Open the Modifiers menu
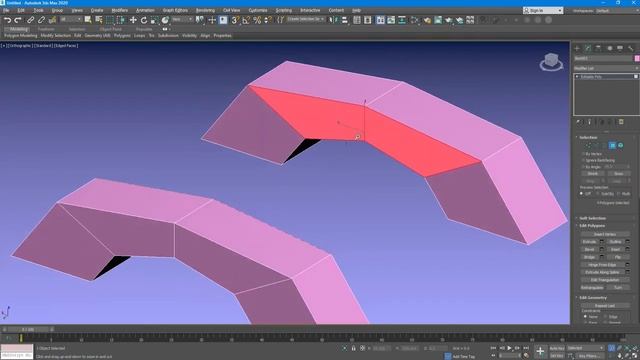The image size is (640, 360). tap(120, 10)
